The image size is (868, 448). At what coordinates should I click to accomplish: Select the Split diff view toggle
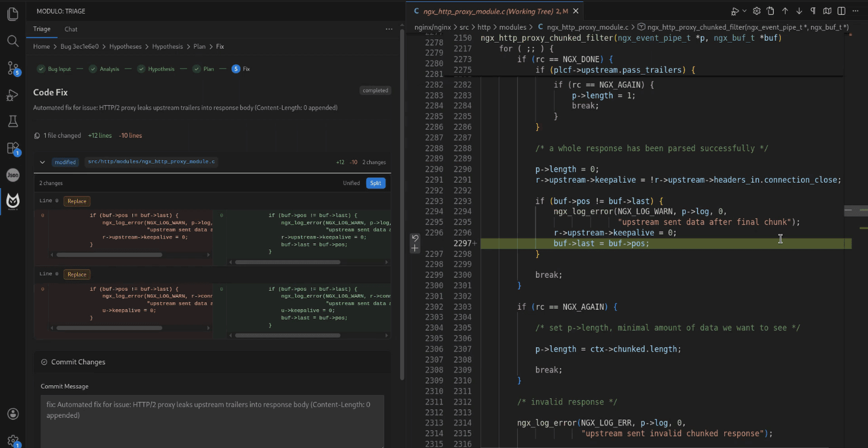tap(375, 183)
